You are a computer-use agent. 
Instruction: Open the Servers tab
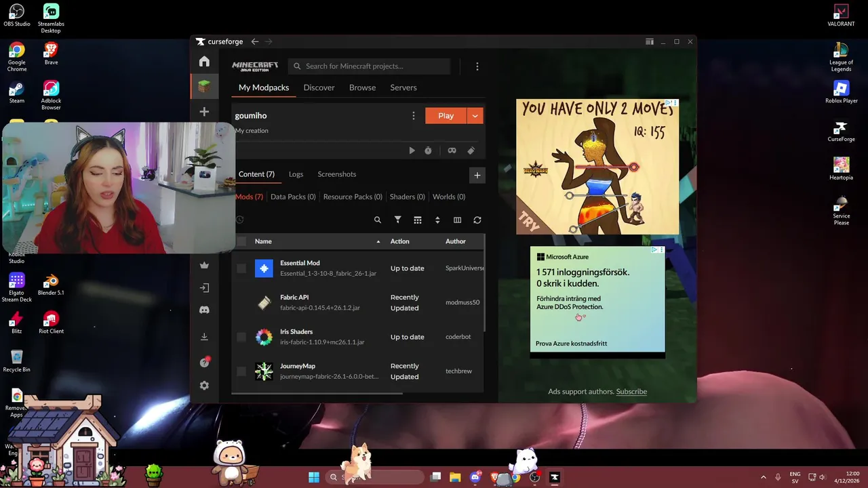tap(403, 87)
